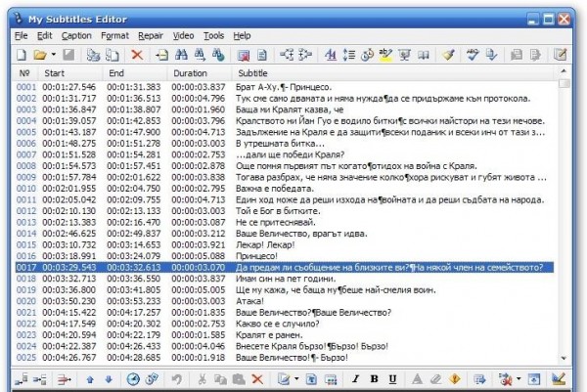Select row 0015 'Лекар! Лекар!'
Viewport: 587px width, 392px height.
point(284,245)
